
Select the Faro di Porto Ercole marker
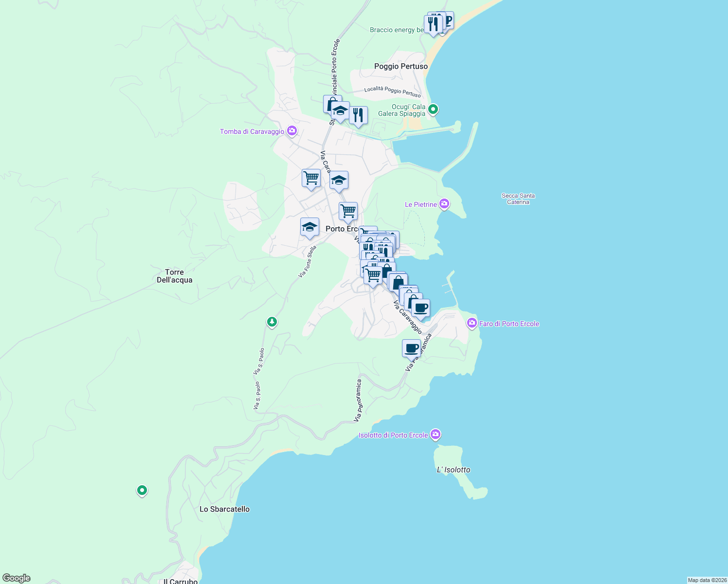tap(472, 323)
